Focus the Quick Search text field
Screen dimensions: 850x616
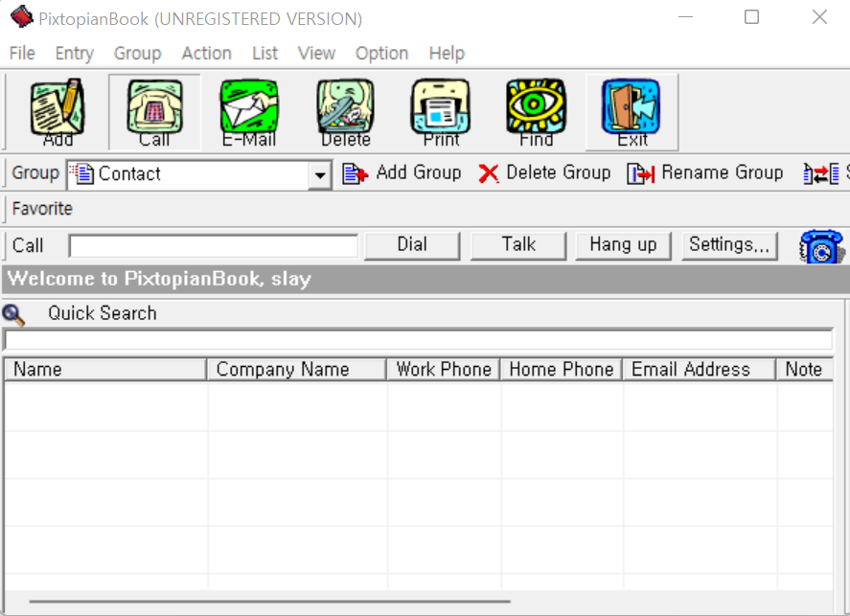click(418, 340)
